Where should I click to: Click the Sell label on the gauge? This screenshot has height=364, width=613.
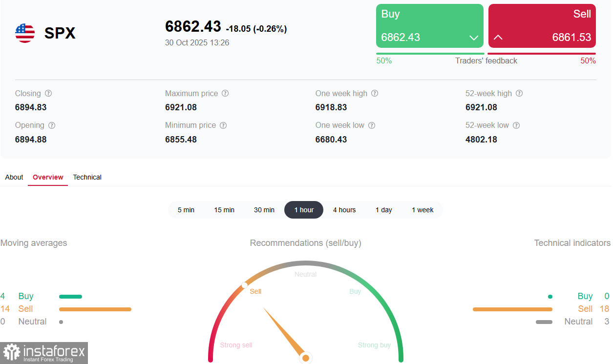(x=255, y=291)
